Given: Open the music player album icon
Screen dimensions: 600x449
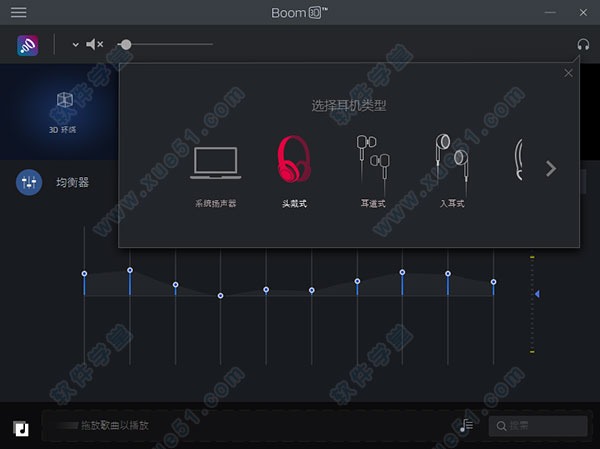Looking at the screenshot, I should pyautogui.click(x=21, y=428).
